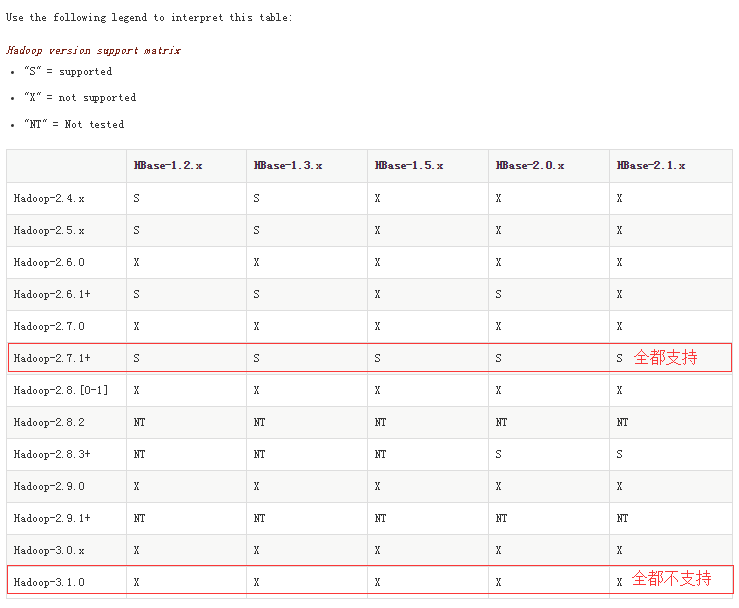Viewport: 739px width, 608px height.
Task: Click the Hadoop-2.7.1+ row label
Action: click(x=52, y=358)
